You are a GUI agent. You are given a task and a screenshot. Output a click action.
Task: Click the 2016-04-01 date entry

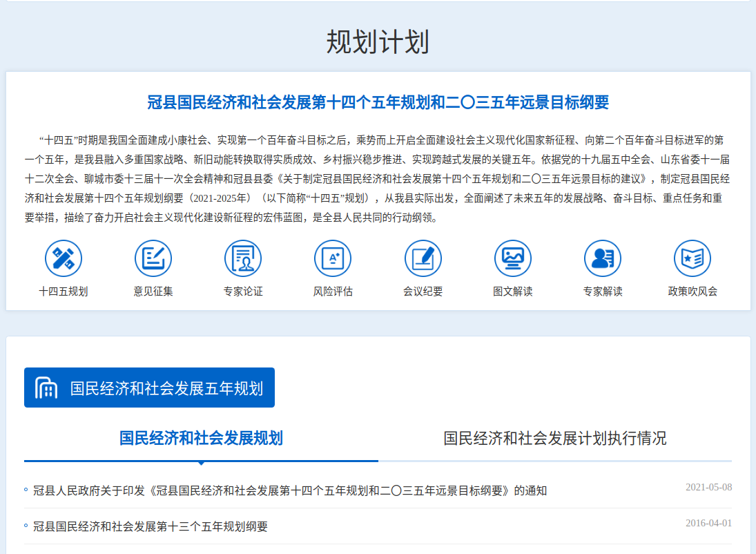[709, 523]
